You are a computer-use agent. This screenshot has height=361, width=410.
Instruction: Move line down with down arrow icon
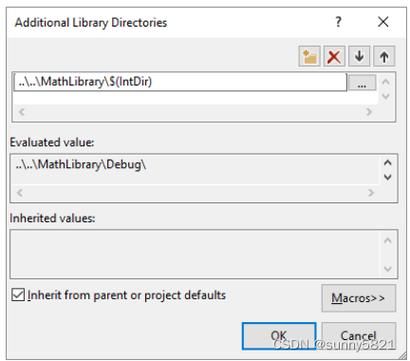[359, 56]
